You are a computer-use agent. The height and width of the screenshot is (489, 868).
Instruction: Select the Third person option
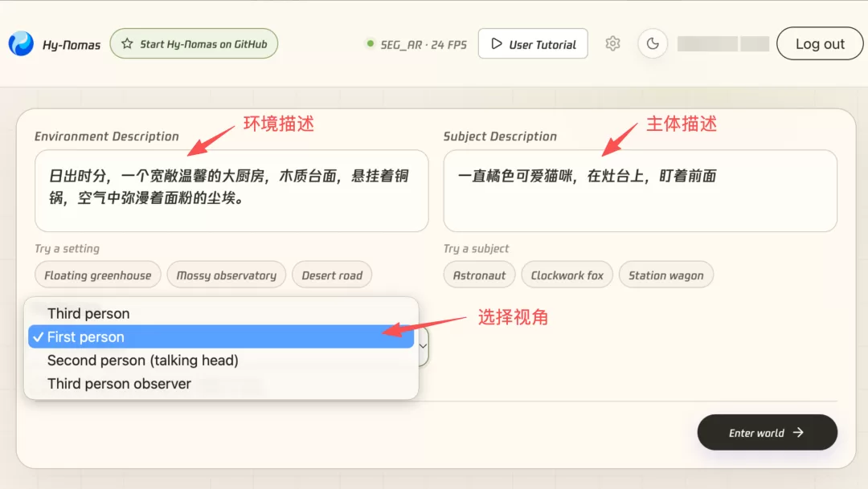coord(221,313)
